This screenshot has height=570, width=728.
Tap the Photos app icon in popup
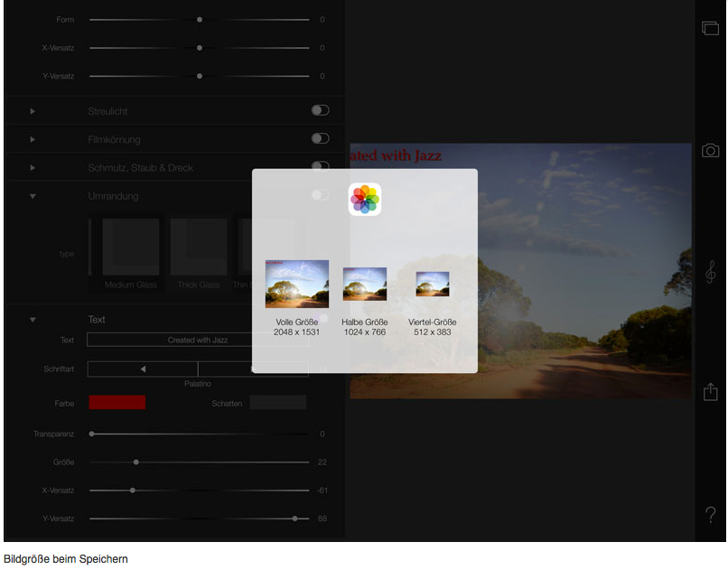tap(365, 200)
